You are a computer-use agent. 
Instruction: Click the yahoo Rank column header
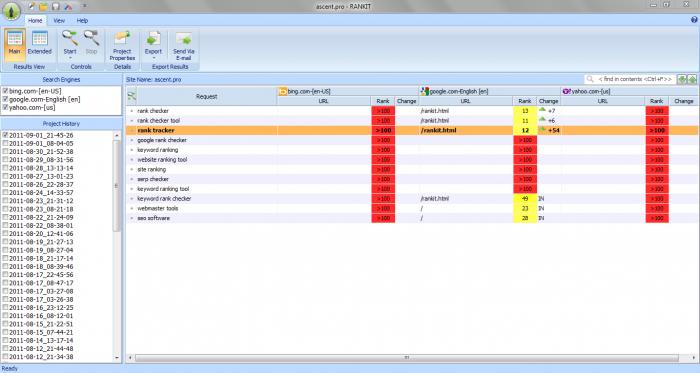click(x=657, y=101)
